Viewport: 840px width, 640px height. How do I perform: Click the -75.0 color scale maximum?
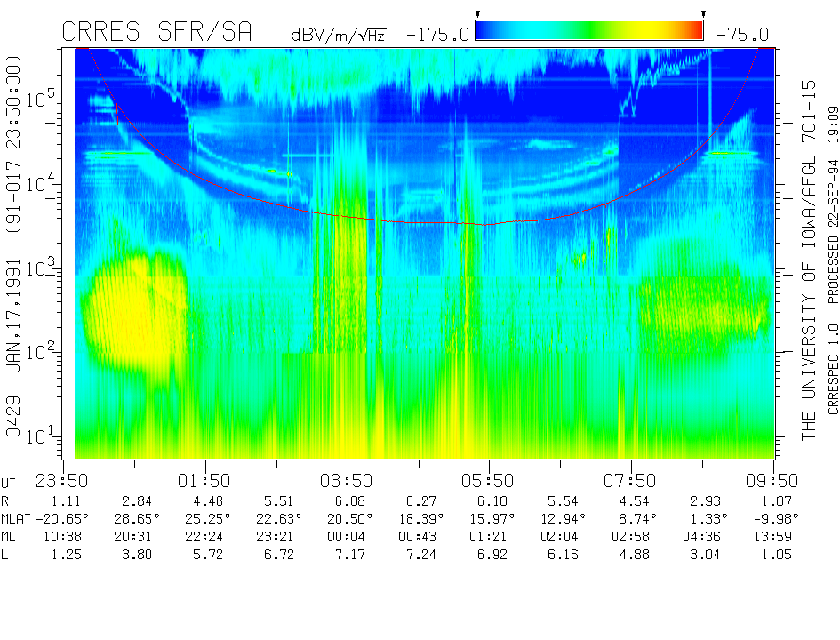click(x=742, y=36)
